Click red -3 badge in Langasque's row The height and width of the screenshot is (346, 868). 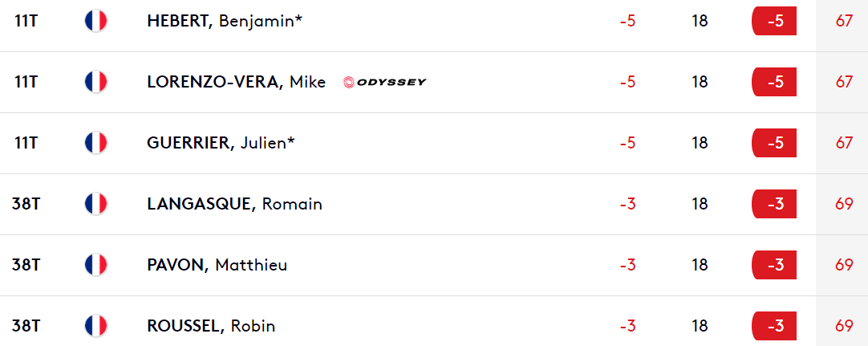(774, 204)
